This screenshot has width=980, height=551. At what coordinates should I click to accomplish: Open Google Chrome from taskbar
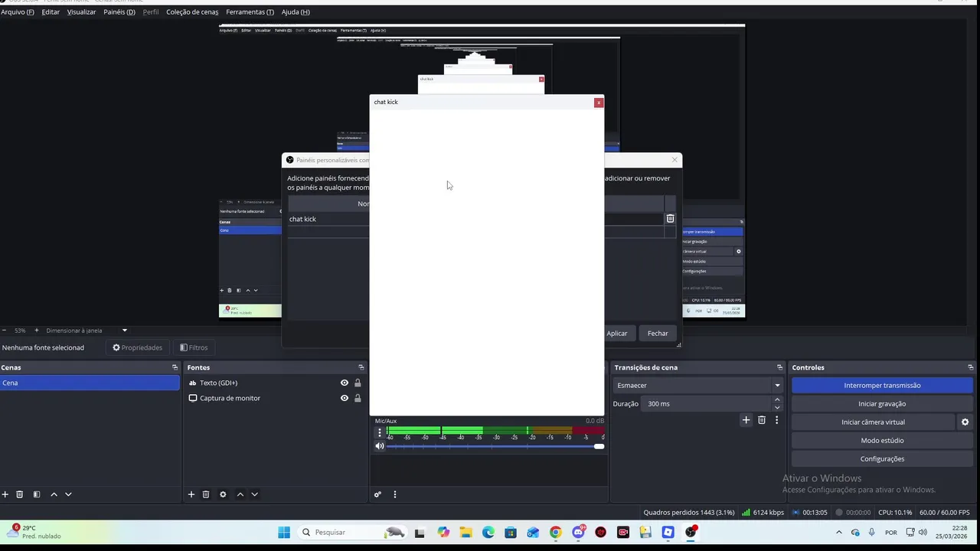click(556, 533)
